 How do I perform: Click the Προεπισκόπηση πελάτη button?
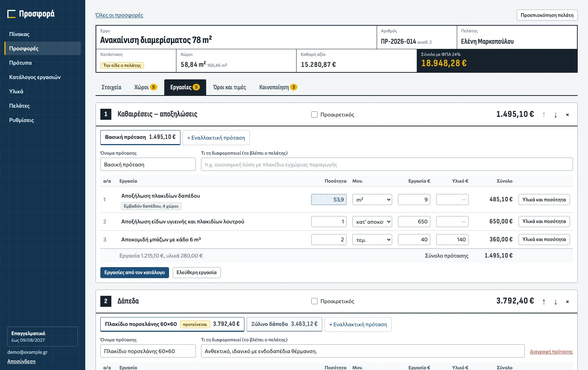click(547, 15)
